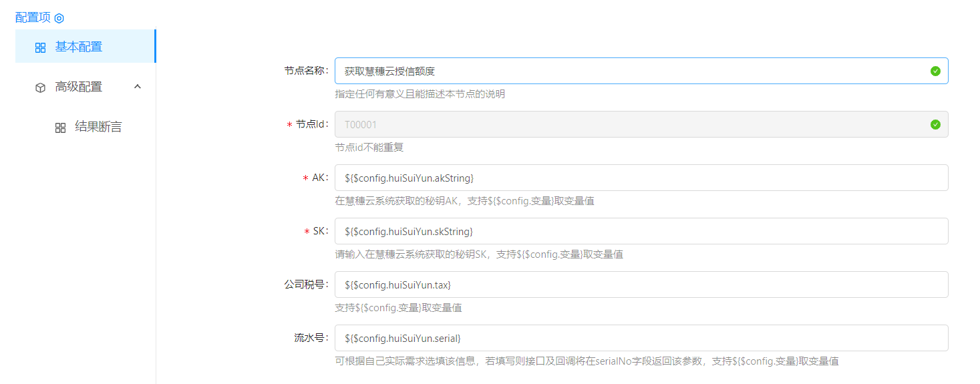Click the 节点id不能重复 hint text
Screen dimensions: 980x384
[369, 148]
